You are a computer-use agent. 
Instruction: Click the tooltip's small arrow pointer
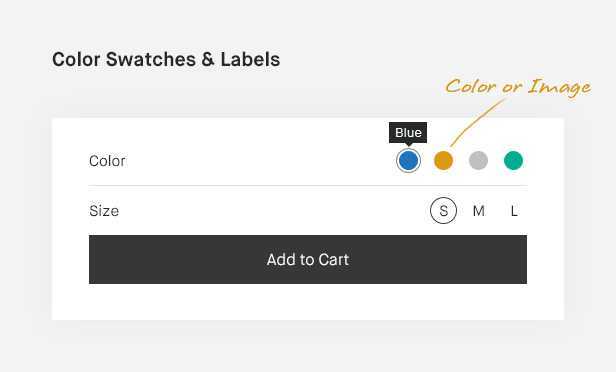[x=408, y=145]
